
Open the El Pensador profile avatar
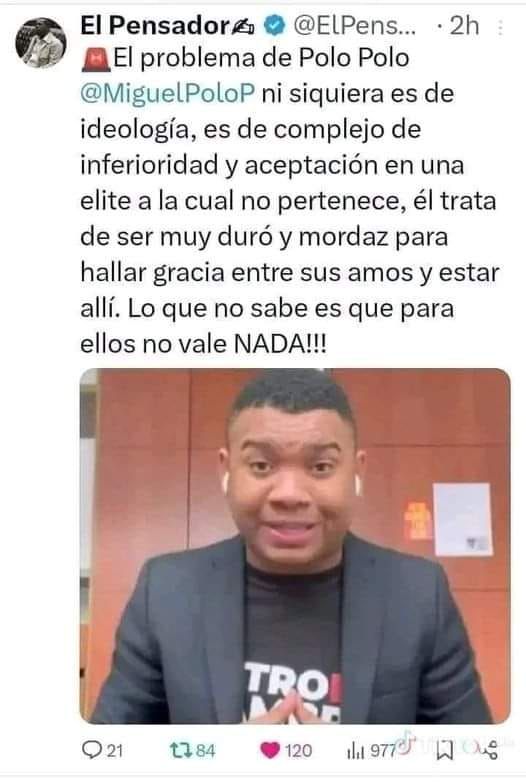tap(41, 43)
